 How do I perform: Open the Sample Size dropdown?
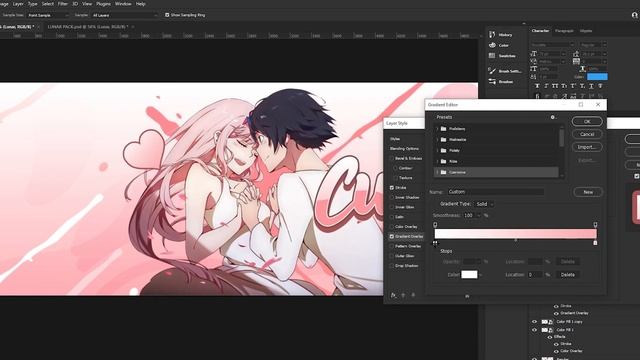pos(47,15)
